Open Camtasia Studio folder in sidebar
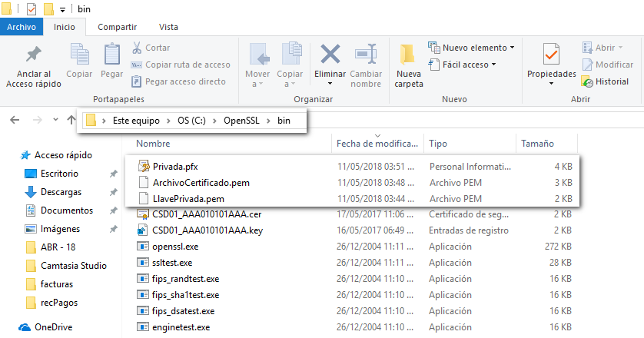 point(74,266)
